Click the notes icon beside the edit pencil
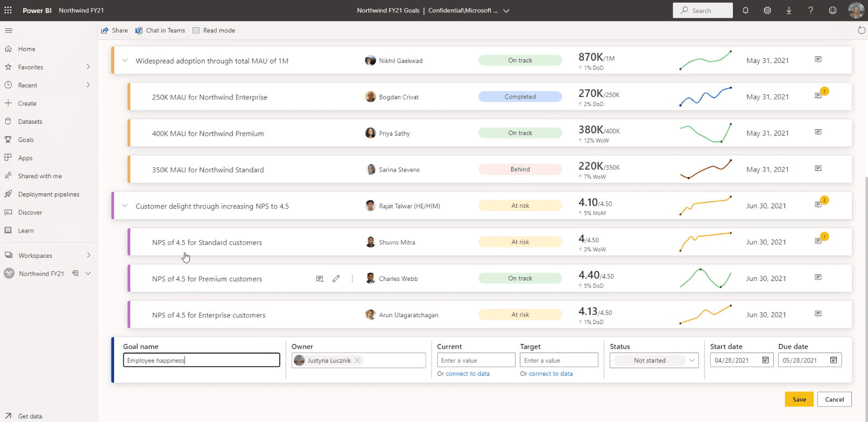This screenshot has height=422, width=868. pos(320,279)
